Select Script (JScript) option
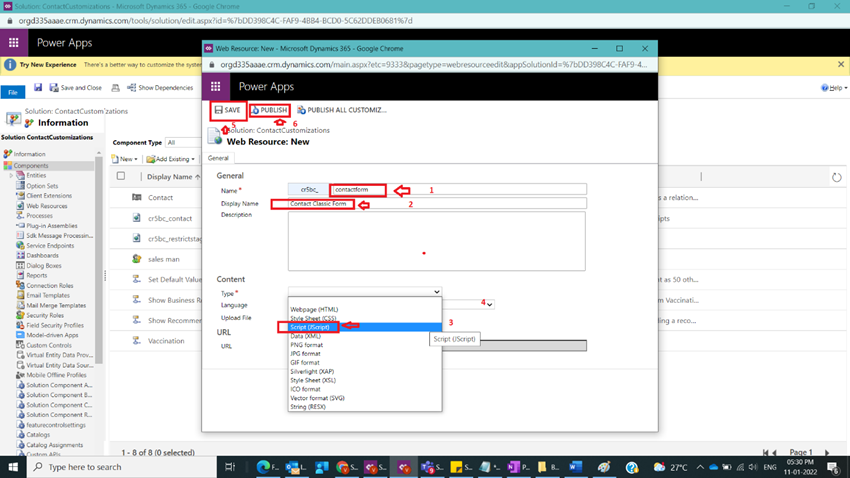The width and height of the screenshot is (850, 478). [310, 327]
